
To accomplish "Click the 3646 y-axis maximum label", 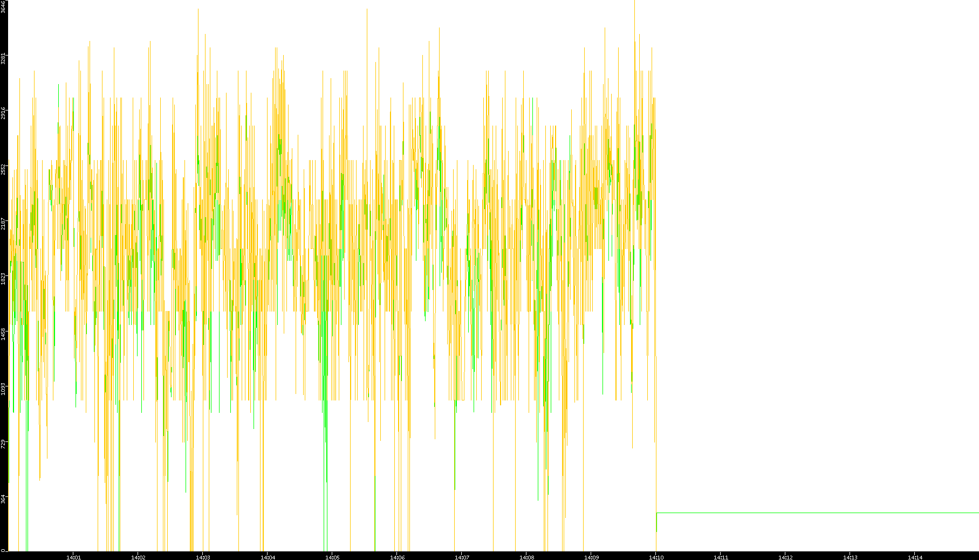I will (3, 6).
